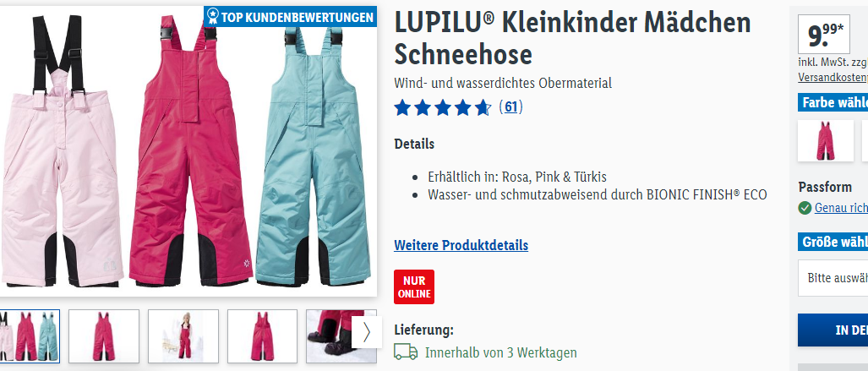This screenshot has width=868, height=371.
Task: Select the second thumbnail of pink pants
Action: pyautogui.click(x=103, y=336)
